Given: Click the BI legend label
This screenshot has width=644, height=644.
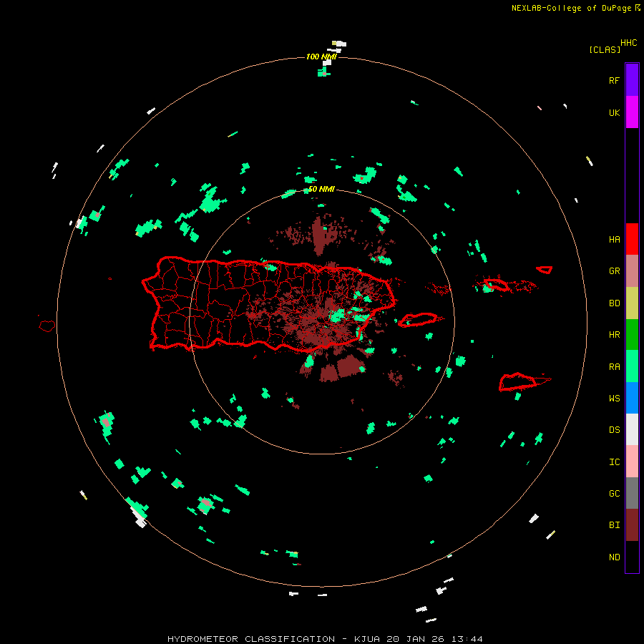Looking at the screenshot, I should coord(614,525).
